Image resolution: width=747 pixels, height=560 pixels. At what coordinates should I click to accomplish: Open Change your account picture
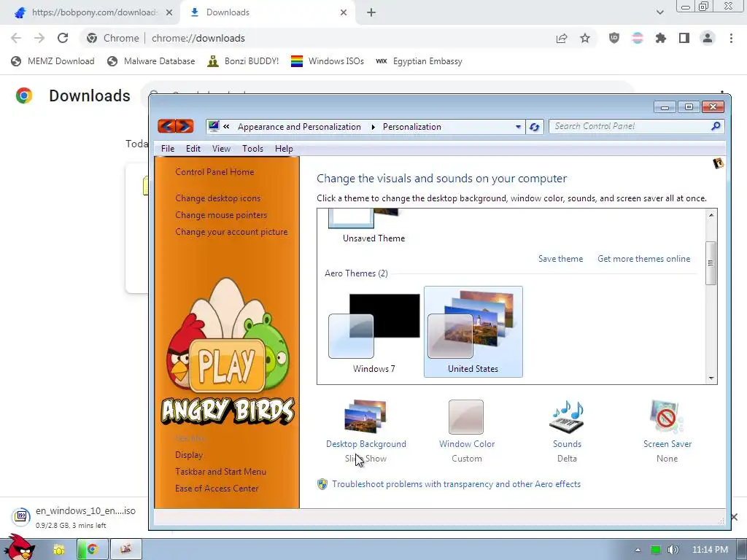coord(231,232)
